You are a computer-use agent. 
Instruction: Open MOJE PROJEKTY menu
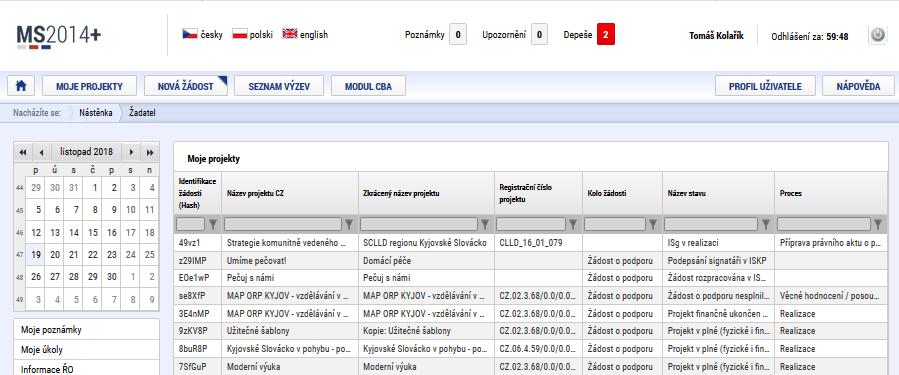89,86
